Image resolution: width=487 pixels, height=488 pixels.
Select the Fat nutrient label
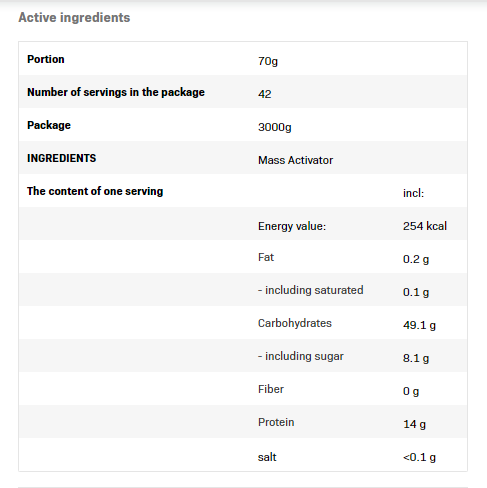pyautogui.click(x=266, y=257)
